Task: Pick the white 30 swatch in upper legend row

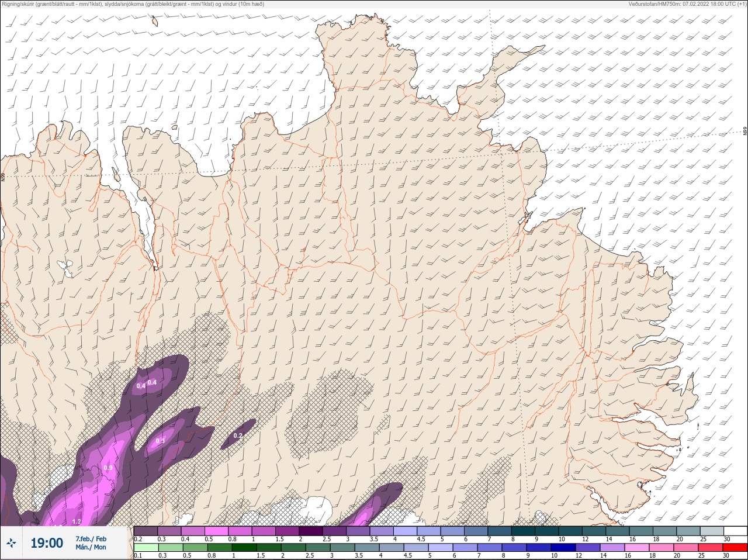Action: (735, 531)
